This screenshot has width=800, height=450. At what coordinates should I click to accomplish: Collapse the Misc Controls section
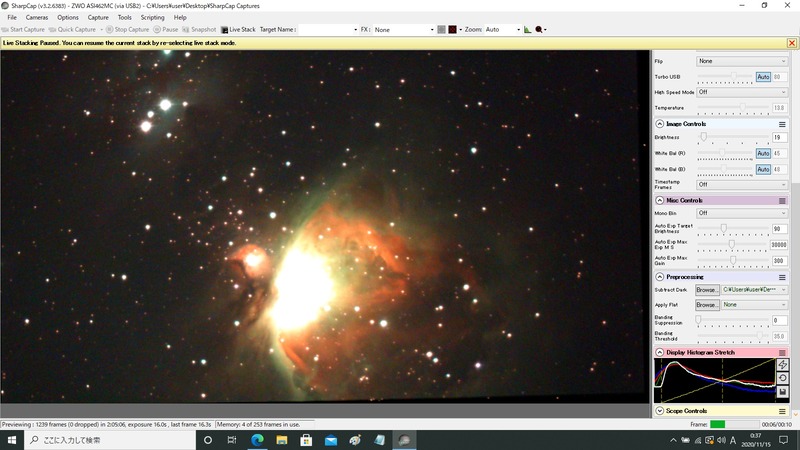pos(660,201)
